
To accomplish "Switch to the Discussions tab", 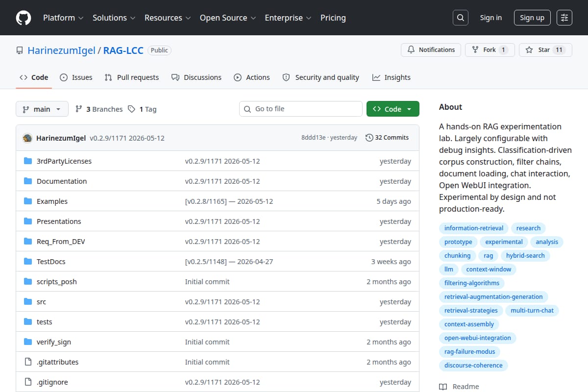I will [196, 77].
